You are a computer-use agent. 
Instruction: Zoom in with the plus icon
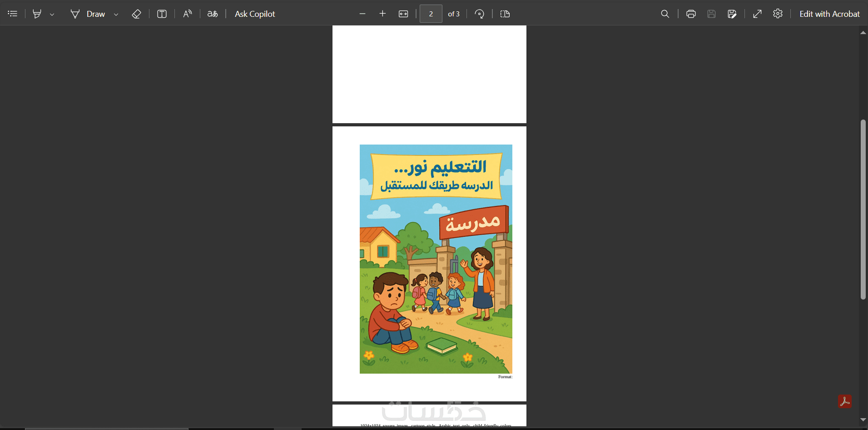[x=382, y=14]
